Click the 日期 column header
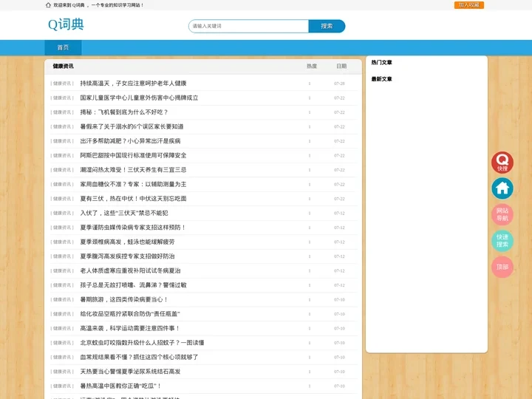532x399 pixels. 341,66
